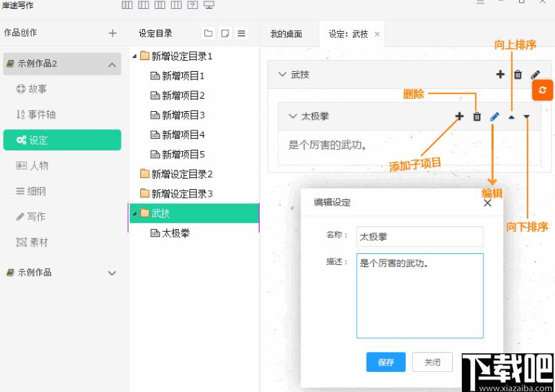The height and width of the screenshot is (392, 555).
Task: Click the trash icon in 武技 header
Action: point(518,75)
